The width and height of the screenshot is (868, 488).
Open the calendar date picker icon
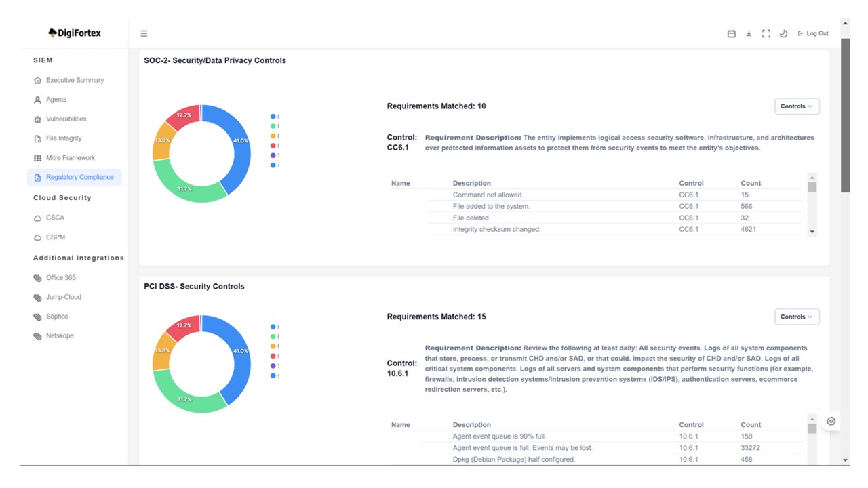(731, 33)
